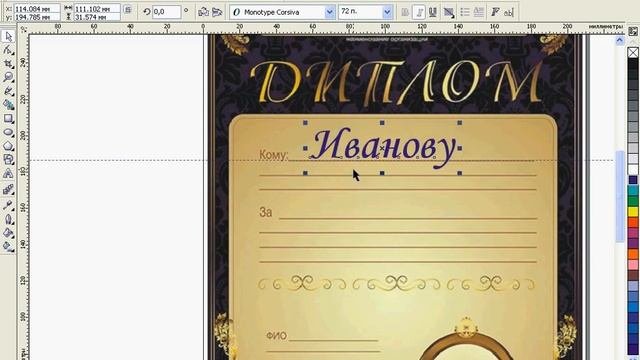Screen dimensions: 640x360
Task: Select the ДИПЛОМ title text
Action: [x=396, y=83]
